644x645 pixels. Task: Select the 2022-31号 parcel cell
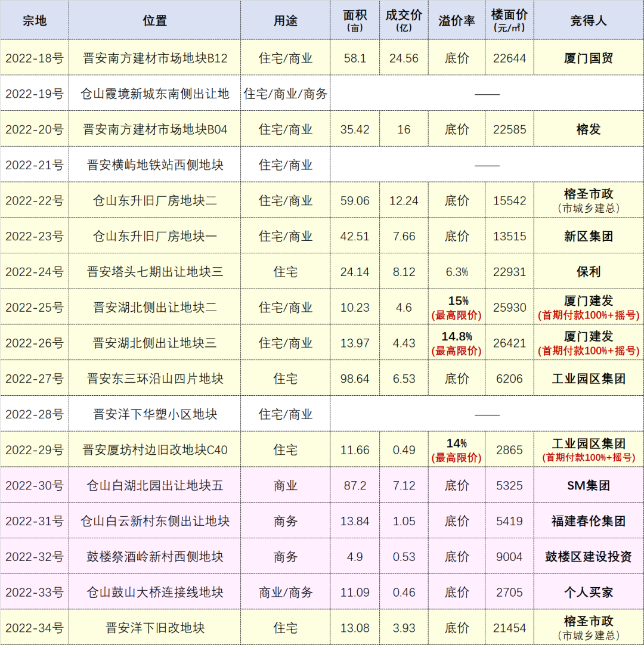[35, 521]
